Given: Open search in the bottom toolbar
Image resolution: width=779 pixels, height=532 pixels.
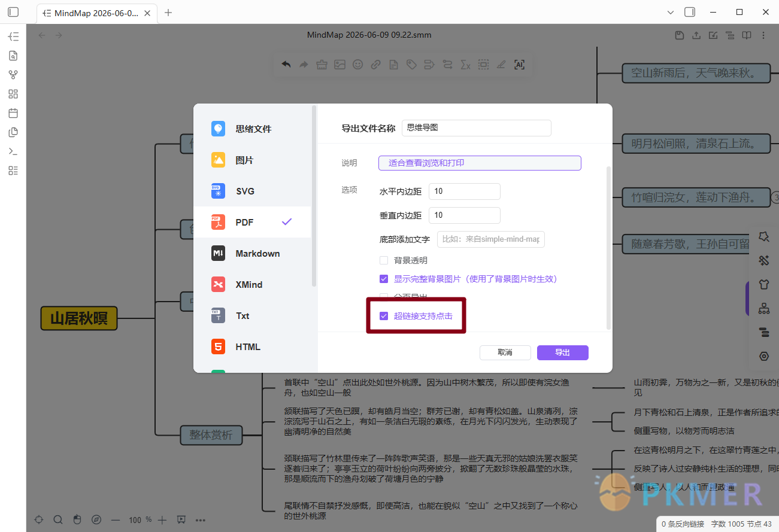Looking at the screenshot, I should coord(58,519).
